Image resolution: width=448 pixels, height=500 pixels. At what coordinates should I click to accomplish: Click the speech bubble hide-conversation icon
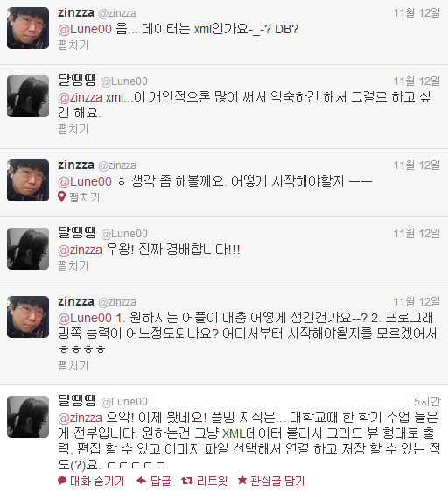point(62,481)
